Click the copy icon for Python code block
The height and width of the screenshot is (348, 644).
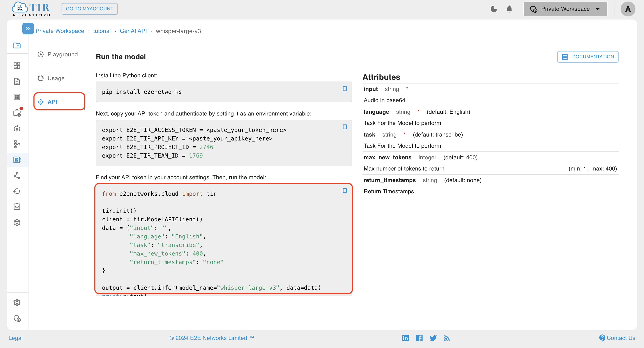click(x=344, y=191)
